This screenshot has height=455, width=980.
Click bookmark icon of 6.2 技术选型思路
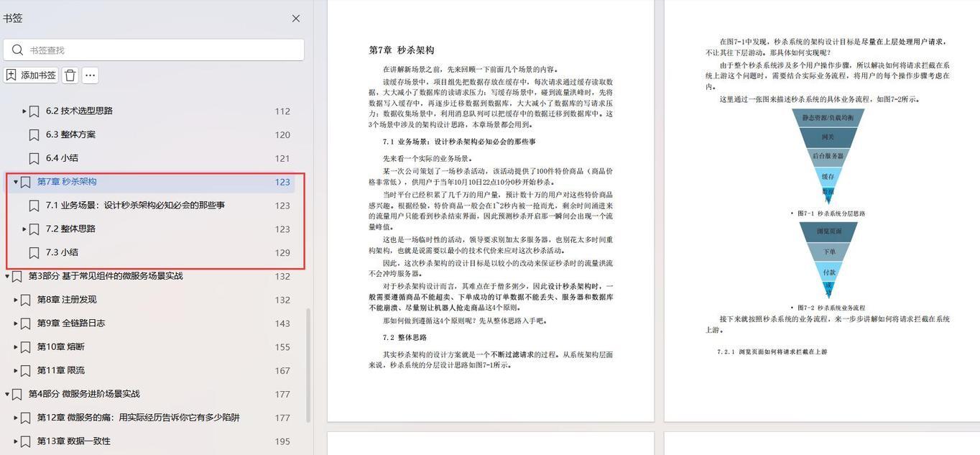click(34, 111)
